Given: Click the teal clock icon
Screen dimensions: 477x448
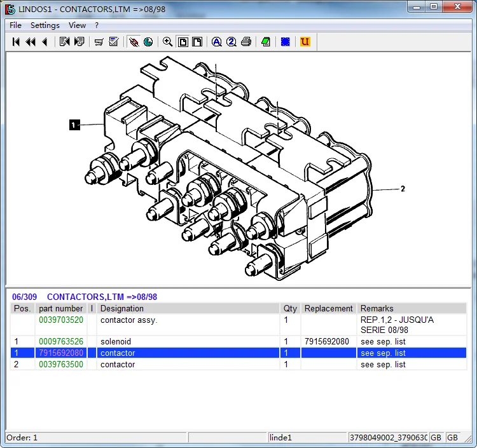Looking at the screenshot, I should tap(148, 42).
